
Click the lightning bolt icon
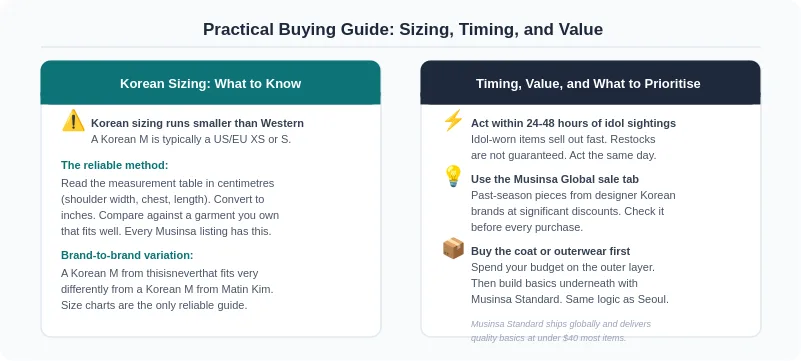[x=453, y=121]
